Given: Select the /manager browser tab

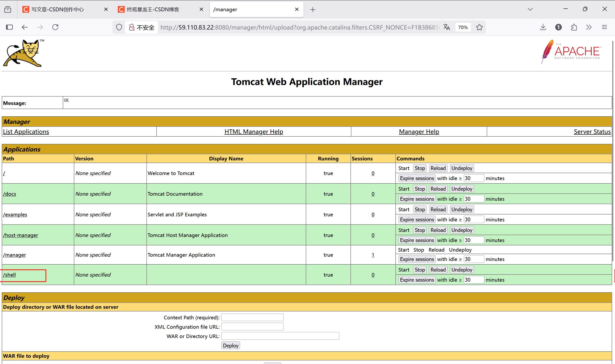Looking at the screenshot, I should click(256, 9).
